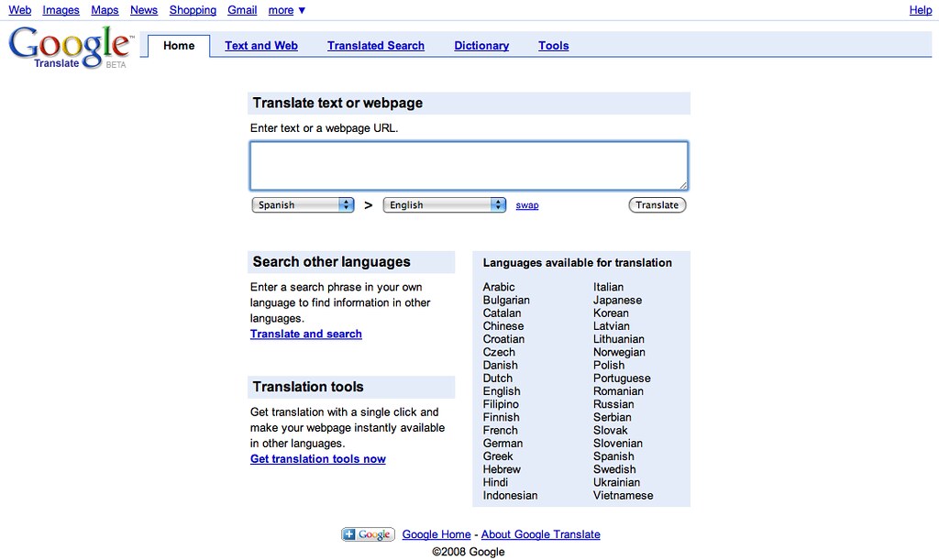Click swap to reverse translation languages
The height and width of the screenshot is (560, 939).
(x=526, y=205)
